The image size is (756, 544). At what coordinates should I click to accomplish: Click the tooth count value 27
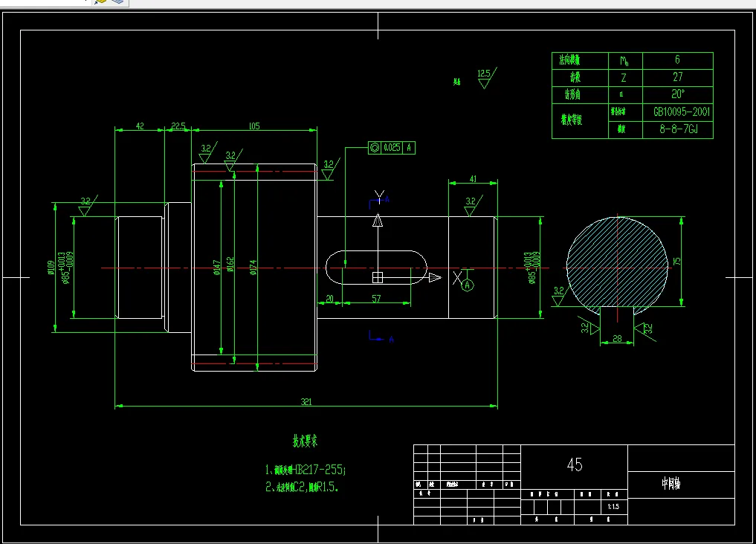[678, 77]
